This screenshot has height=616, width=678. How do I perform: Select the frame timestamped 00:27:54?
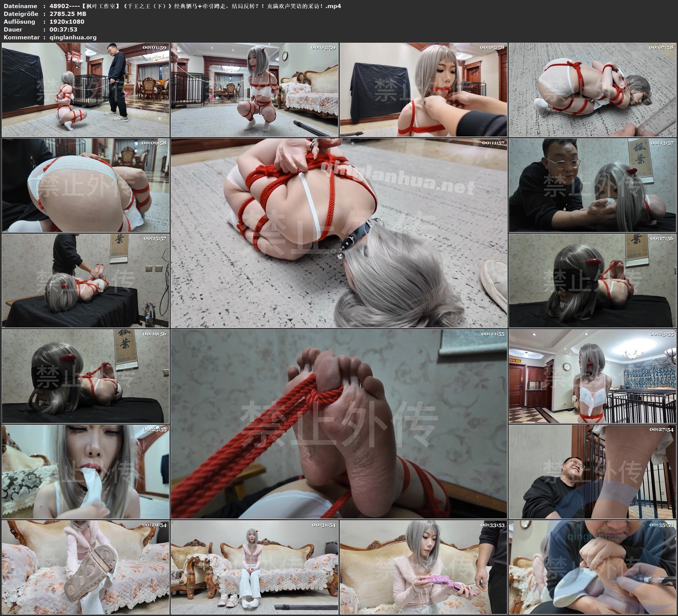(592, 471)
